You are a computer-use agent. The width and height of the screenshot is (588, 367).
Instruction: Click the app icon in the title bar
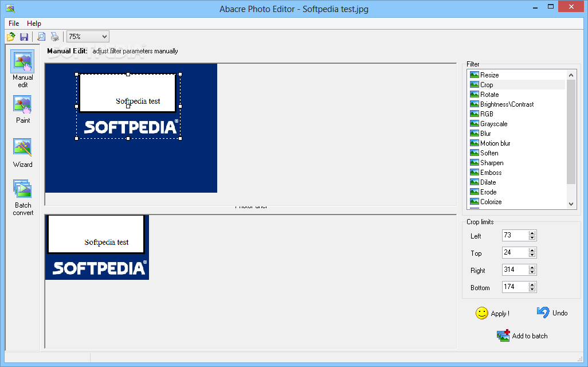[x=10, y=8]
